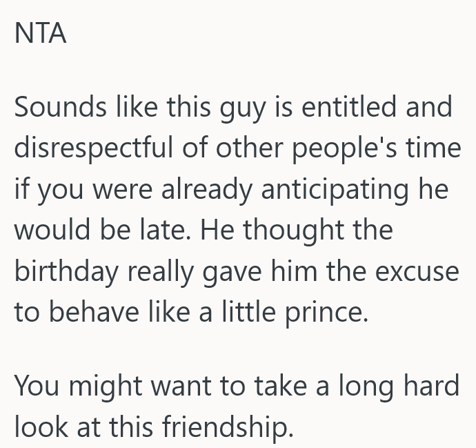Click the NTA verdict text
The width and height of the screenshot is (476, 448).
tap(41, 33)
